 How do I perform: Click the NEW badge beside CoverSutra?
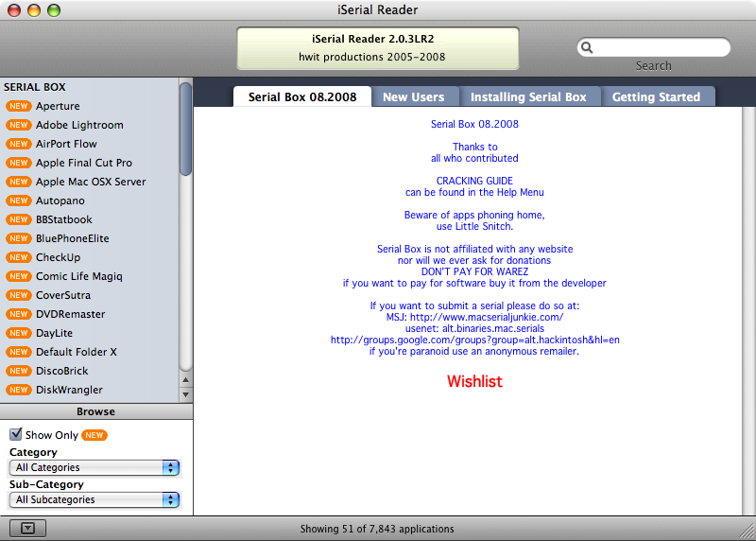pyautogui.click(x=18, y=295)
